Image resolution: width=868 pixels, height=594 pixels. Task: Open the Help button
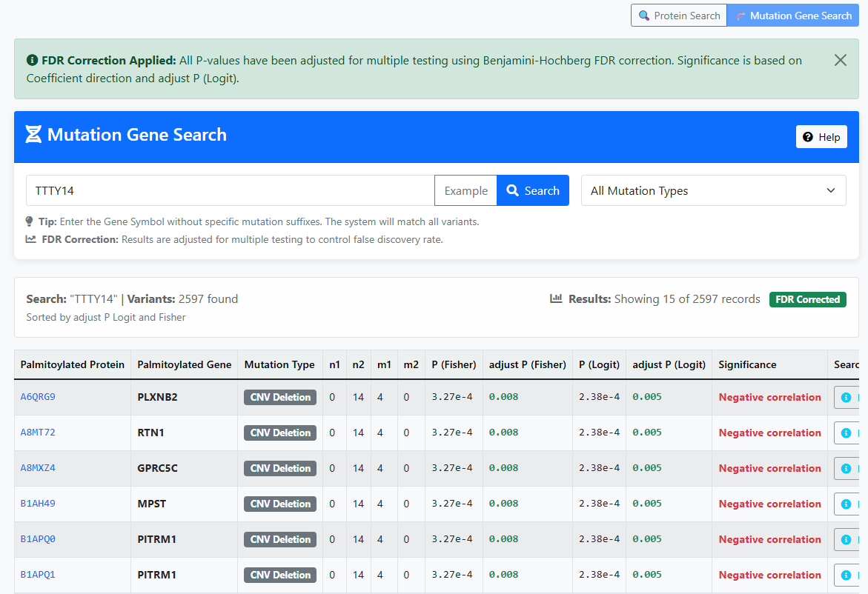click(821, 136)
